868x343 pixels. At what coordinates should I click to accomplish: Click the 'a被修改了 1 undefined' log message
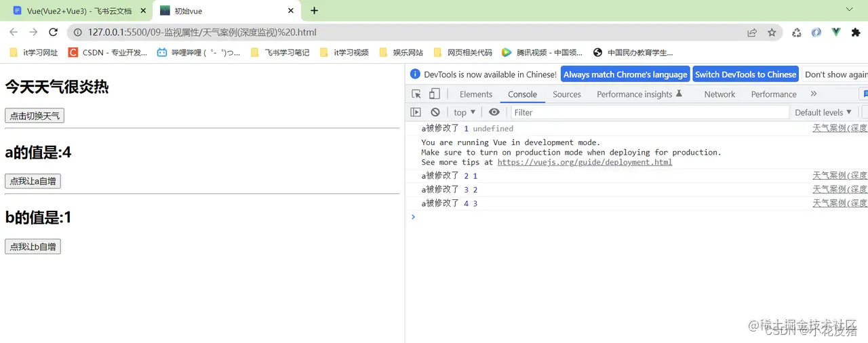[467, 128]
